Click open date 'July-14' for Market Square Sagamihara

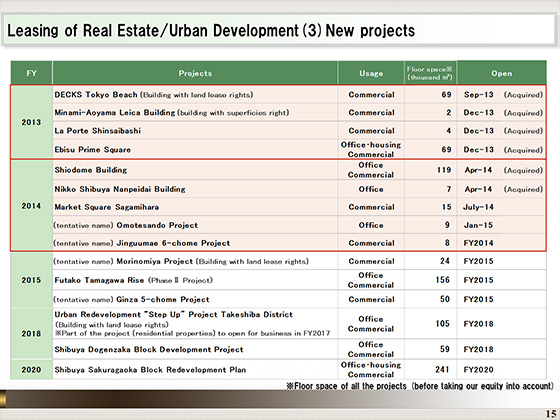click(x=478, y=207)
